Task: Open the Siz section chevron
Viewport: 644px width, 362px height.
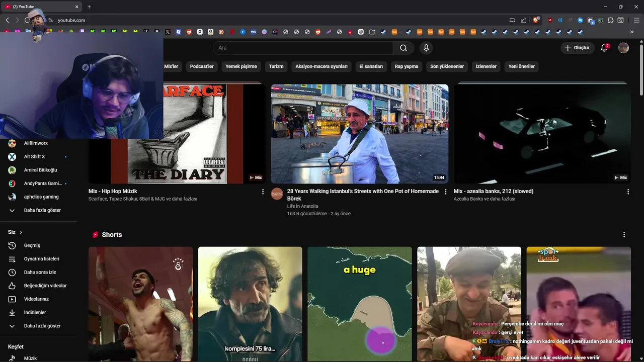Action: tap(21, 232)
